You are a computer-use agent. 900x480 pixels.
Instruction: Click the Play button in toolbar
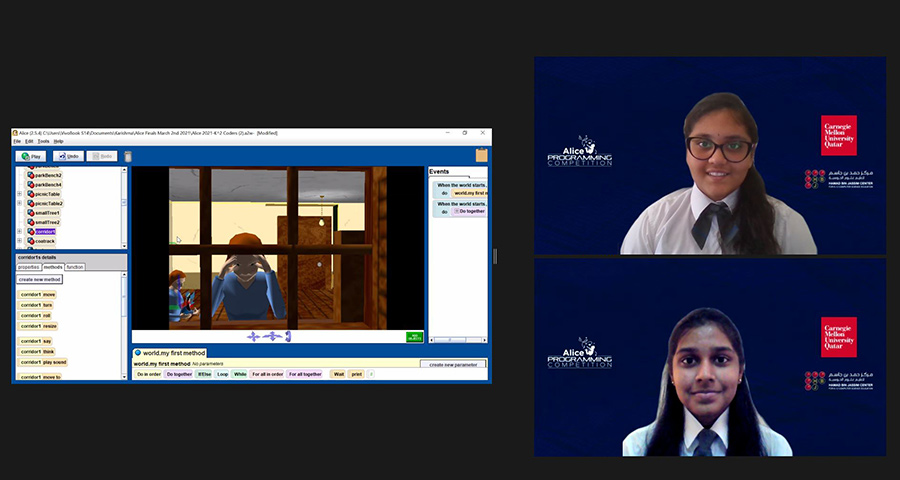point(31,156)
